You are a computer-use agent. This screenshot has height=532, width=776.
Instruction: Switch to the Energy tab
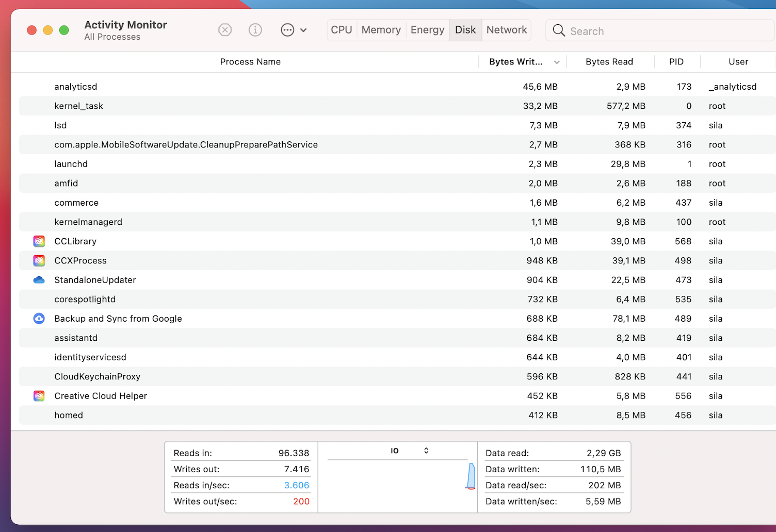coord(427,30)
